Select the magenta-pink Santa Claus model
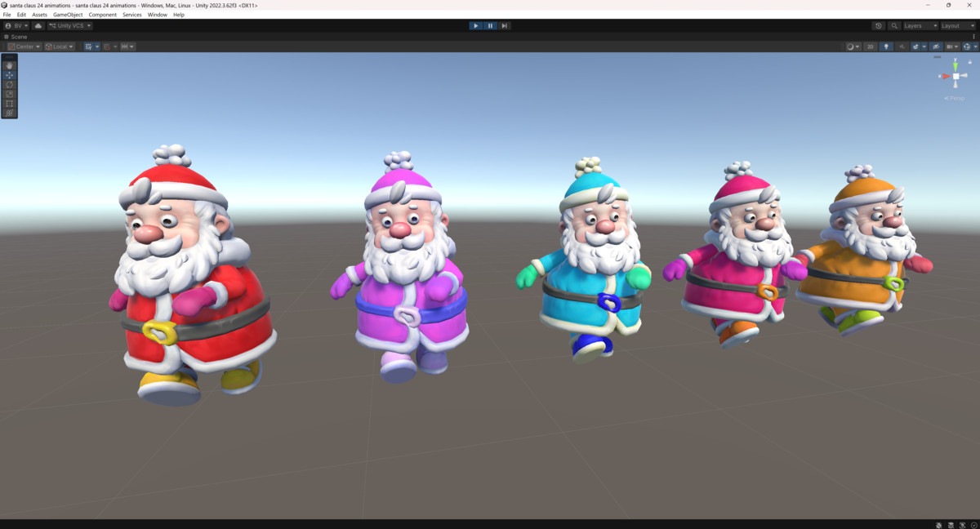980x529 pixels. (735, 253)
